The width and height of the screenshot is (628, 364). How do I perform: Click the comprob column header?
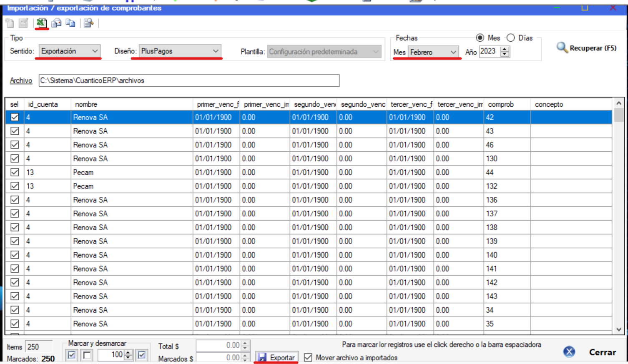click(x=501, y=104)
